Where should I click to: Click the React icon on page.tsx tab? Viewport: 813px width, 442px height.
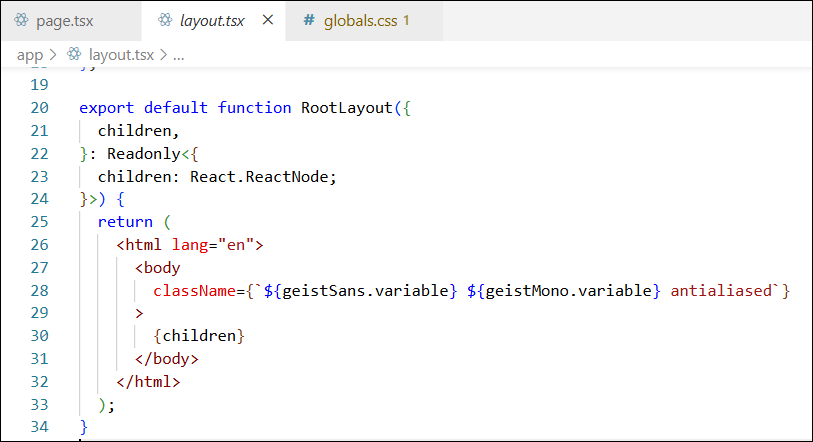tap(21, 20)
